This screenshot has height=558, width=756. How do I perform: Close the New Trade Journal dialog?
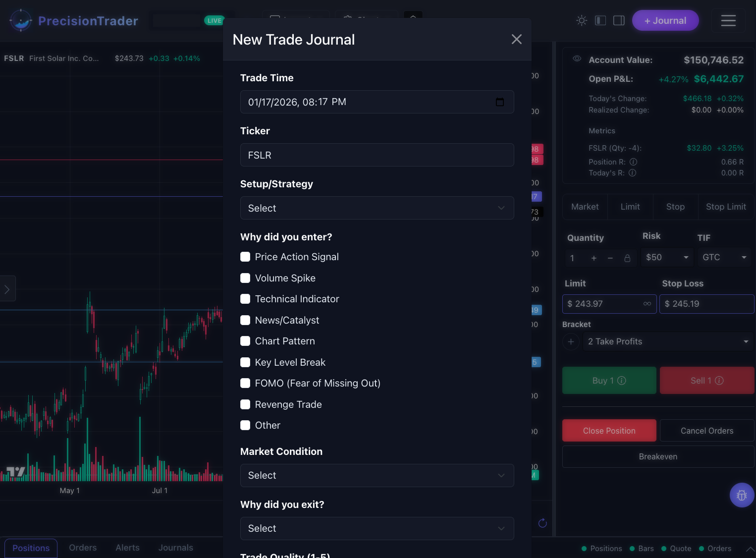coord(516,39)
